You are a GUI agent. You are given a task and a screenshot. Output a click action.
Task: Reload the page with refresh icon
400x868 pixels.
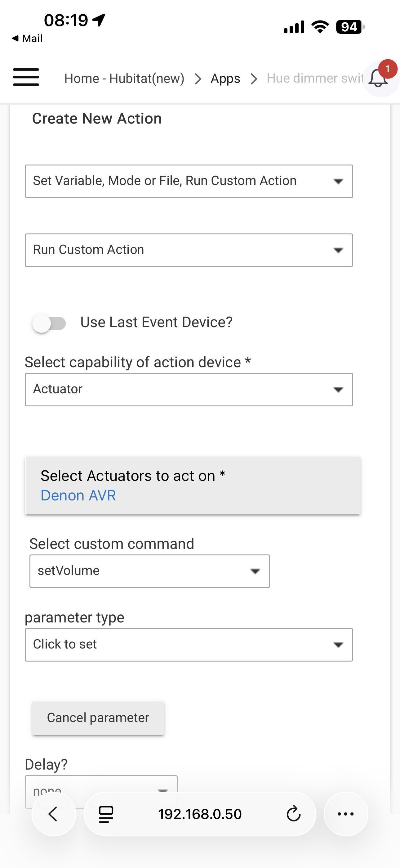293,814
